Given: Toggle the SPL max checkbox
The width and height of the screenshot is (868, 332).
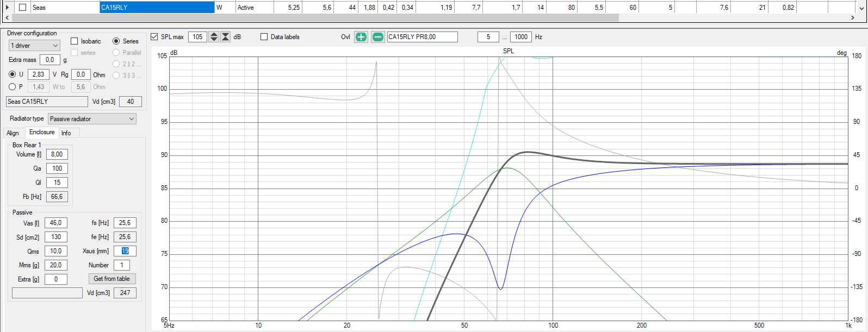Looking at the screenshot, I should point(154,37).
